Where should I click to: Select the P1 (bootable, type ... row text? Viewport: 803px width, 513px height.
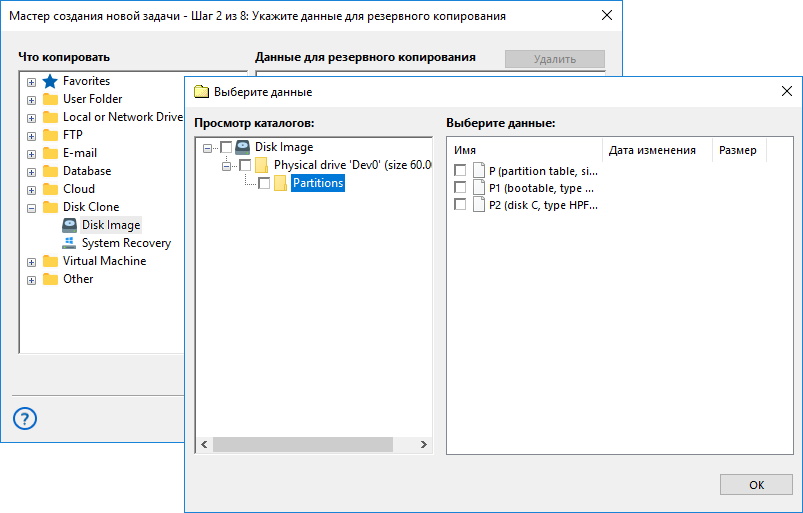tap(541, 188)
